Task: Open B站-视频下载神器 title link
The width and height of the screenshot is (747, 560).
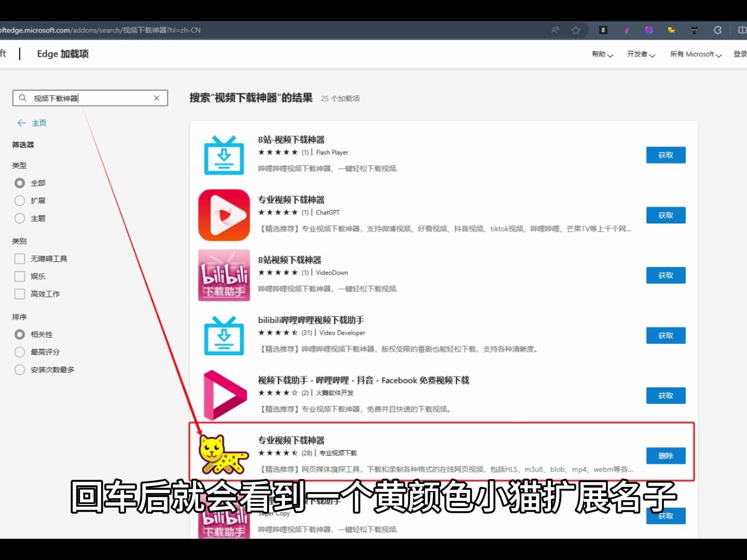Action: (x=291, y=139)
